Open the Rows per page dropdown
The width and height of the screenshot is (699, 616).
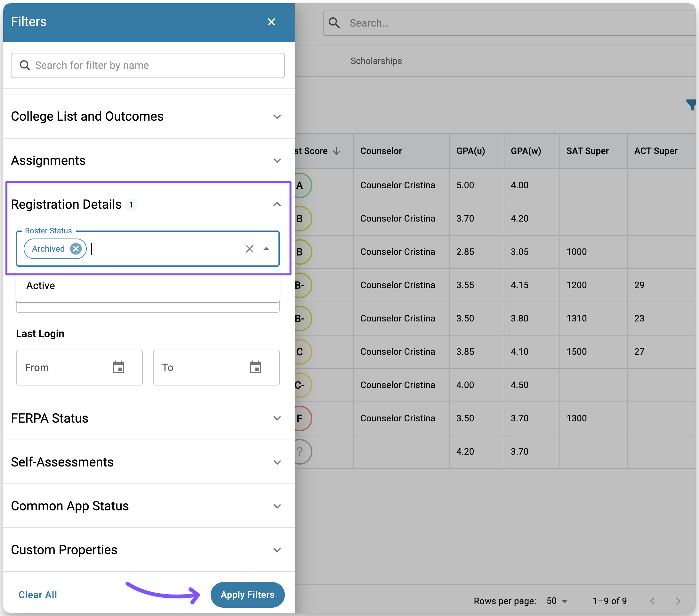pyautogui.click(x=557, y=601)
